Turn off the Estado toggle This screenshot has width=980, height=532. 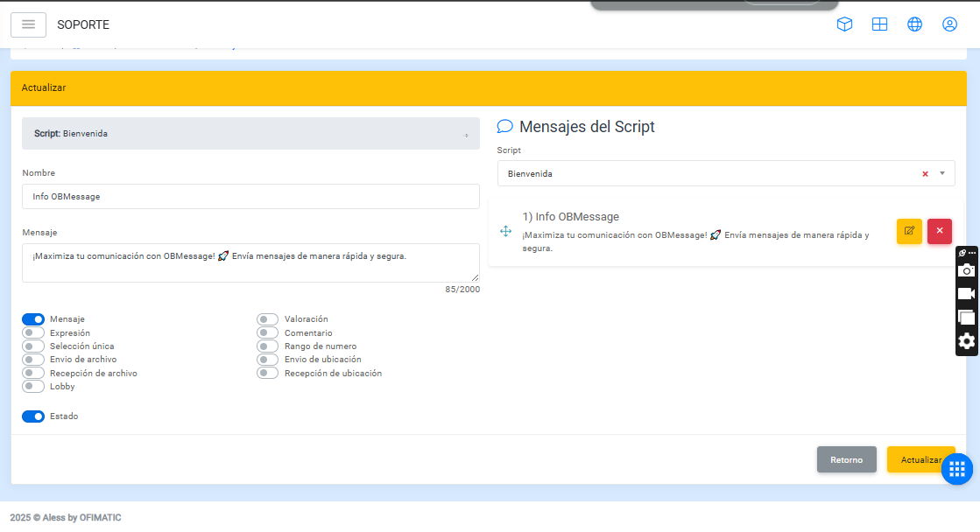(x=33, y=416)
